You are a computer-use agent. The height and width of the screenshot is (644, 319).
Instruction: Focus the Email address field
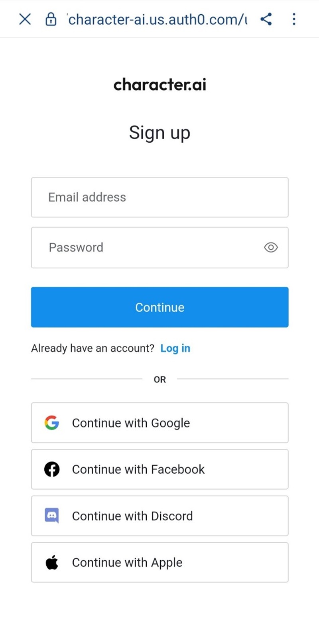pyautogui.click(x=159, y=197)
